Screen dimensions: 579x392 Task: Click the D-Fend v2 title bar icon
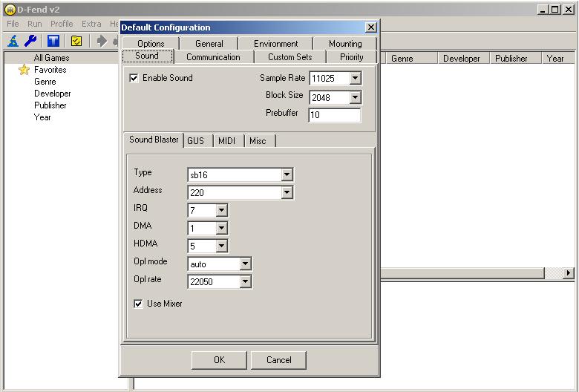click(10, 10)
